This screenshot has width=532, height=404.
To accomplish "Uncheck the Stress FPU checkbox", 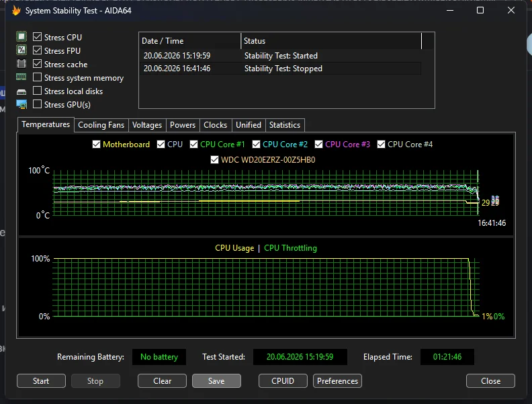I will click(x=38, y=50).
